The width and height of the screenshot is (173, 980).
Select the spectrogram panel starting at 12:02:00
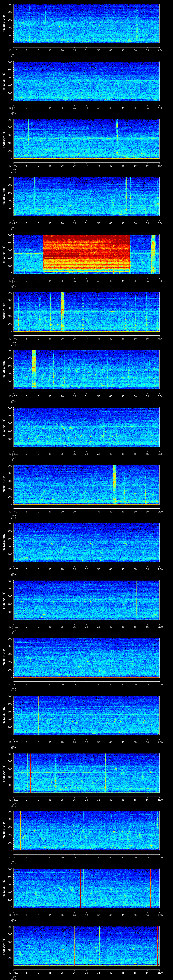click(86, 81)
